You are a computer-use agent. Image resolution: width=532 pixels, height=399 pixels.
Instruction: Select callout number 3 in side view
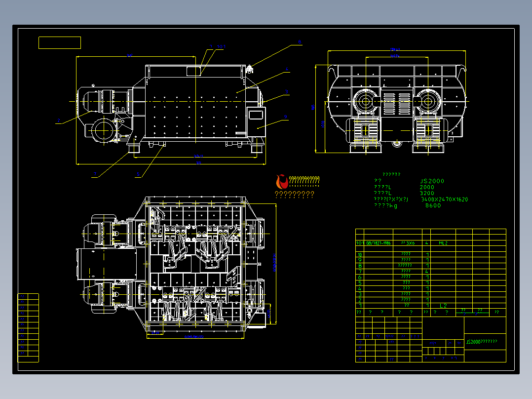tap(287, 92)
